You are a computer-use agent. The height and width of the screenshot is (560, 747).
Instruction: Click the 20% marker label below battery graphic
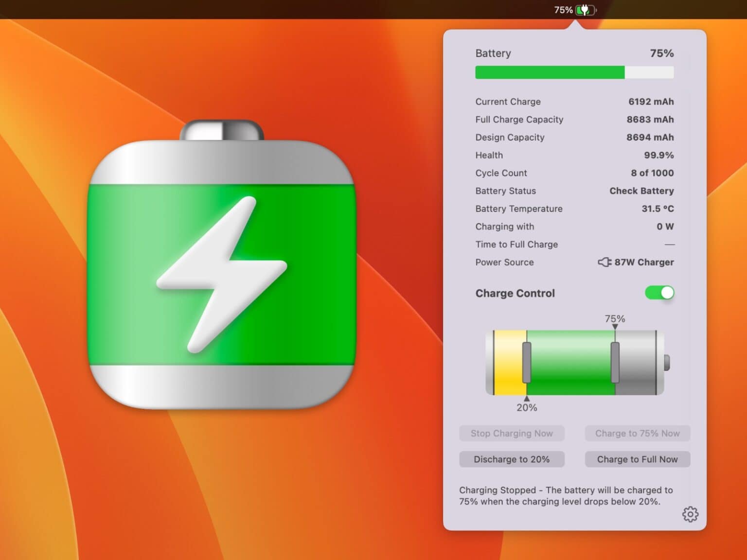[527, 407]
